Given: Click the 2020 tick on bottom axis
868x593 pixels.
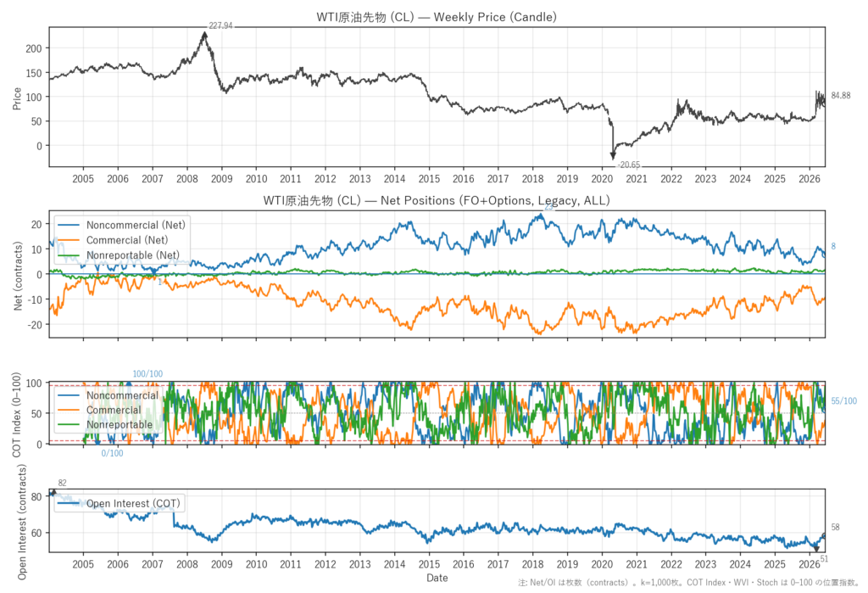Looking at the screenshot, I should pos(602,565).
